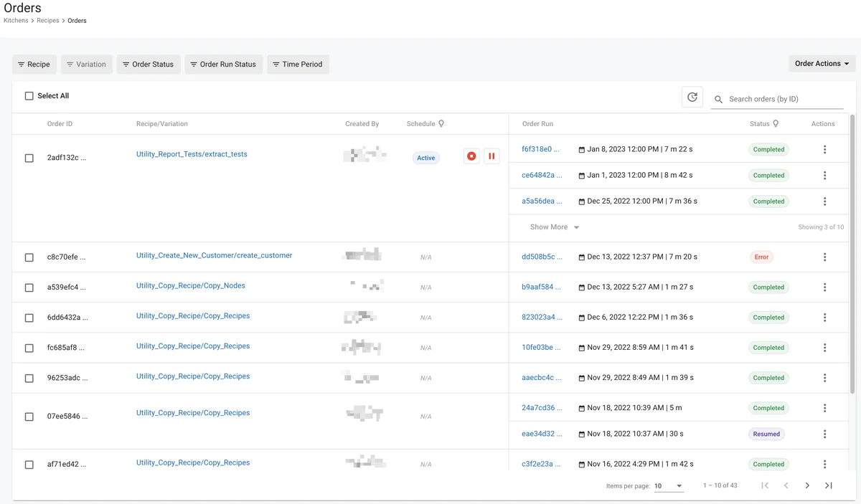Navigate to Kitchens via the breadcrumb
This screenshot has height=504, width=861.
pyautogui.click(x=15, y=20)
